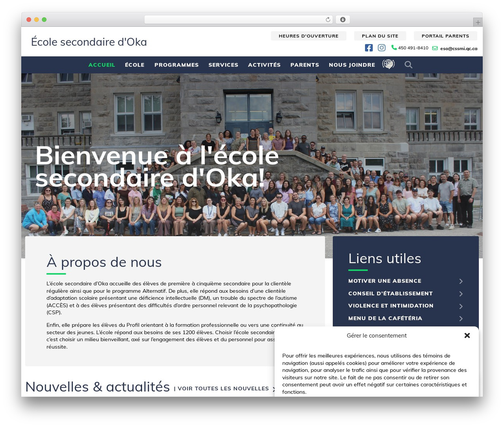Open the Programmes menu

point(176,65)
